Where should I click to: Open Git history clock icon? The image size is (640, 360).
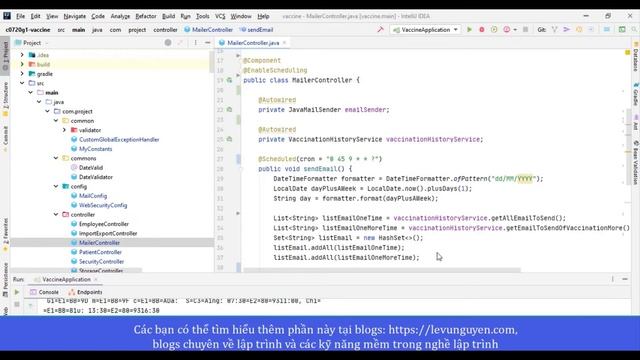579,29
